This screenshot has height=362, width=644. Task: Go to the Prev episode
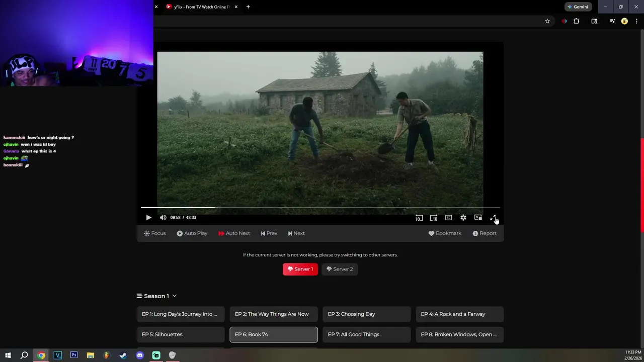coord(269,233)
